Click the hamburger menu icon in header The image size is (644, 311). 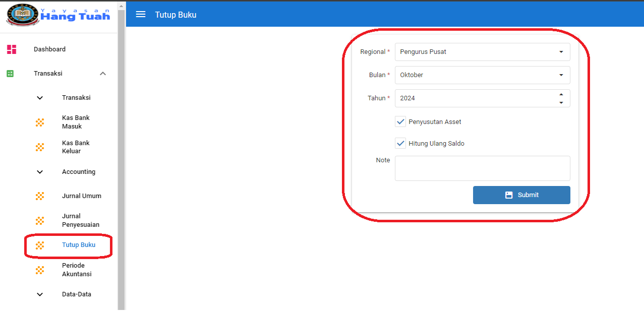pos(141,15)
